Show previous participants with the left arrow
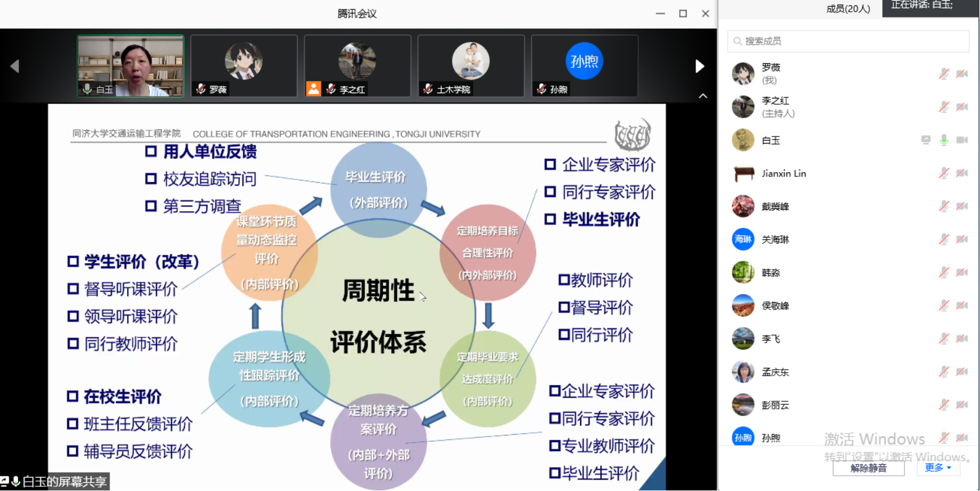Screen dimensions: 980x491 coord(15,66)
